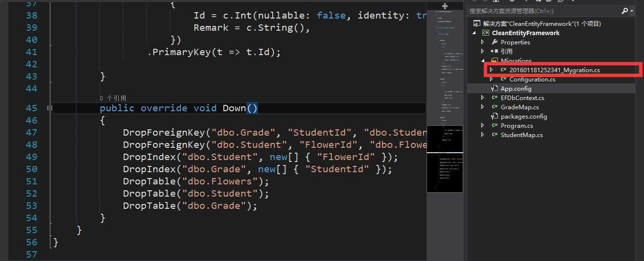Click the C# icon beside EFDbContext.cs
Screen dimensions: 644x261
[494, 98]
